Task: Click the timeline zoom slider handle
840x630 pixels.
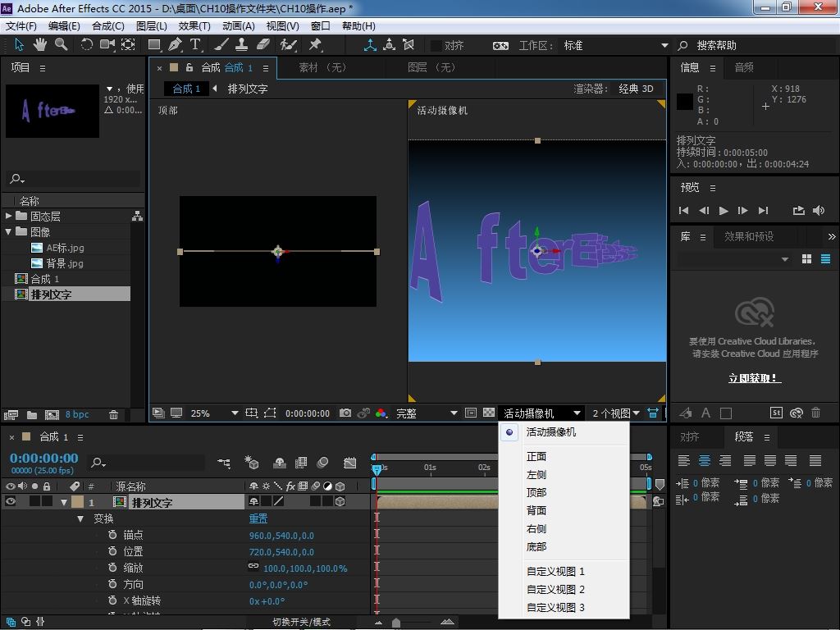Action: (396, 622)
